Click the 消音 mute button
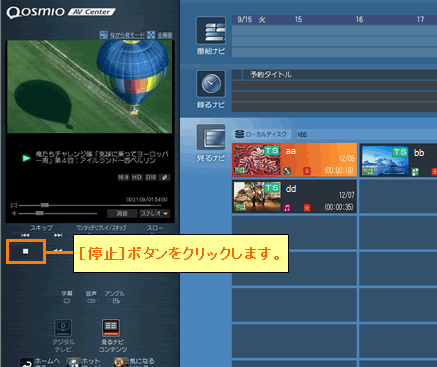Screen dimensions: 437x367 (x=122, y=213)
